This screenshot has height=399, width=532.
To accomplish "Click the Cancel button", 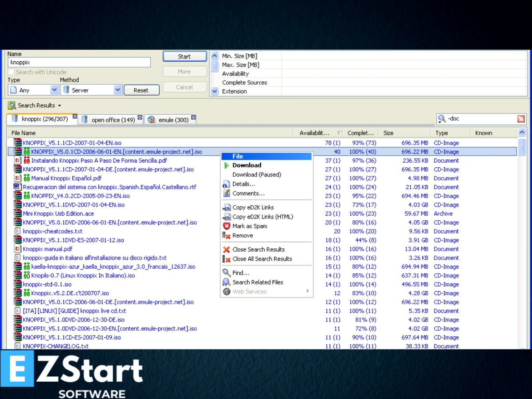I will coord(184,87).
